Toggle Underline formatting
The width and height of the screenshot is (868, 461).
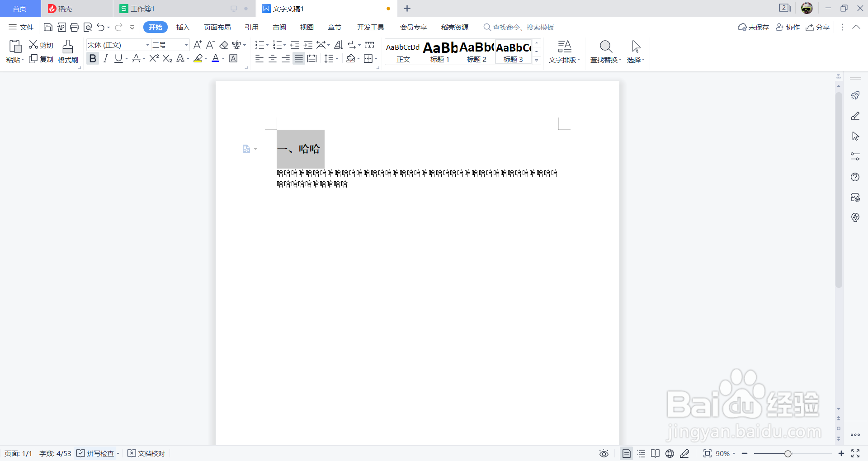(x=118, y=58)
